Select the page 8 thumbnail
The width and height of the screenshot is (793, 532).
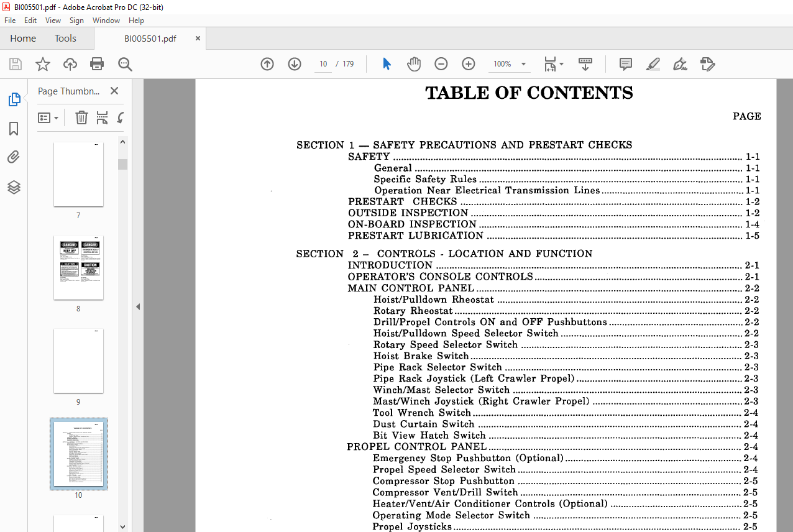pos(78,268)
